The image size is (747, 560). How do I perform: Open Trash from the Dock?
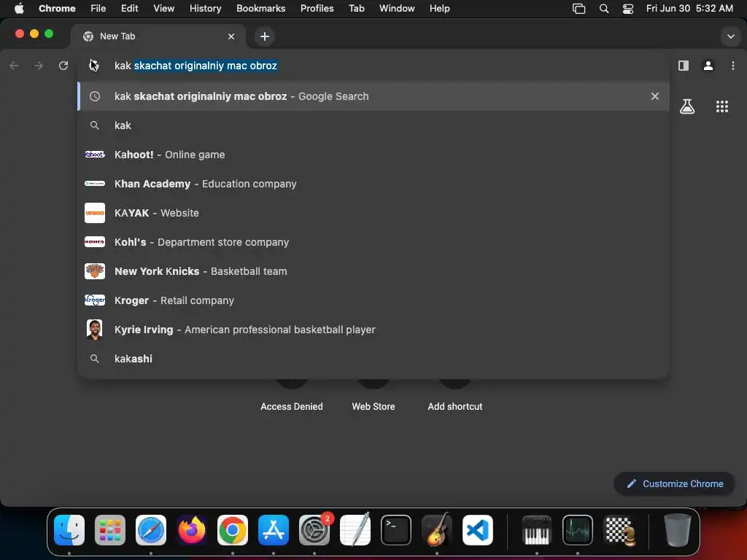(677, 530)
